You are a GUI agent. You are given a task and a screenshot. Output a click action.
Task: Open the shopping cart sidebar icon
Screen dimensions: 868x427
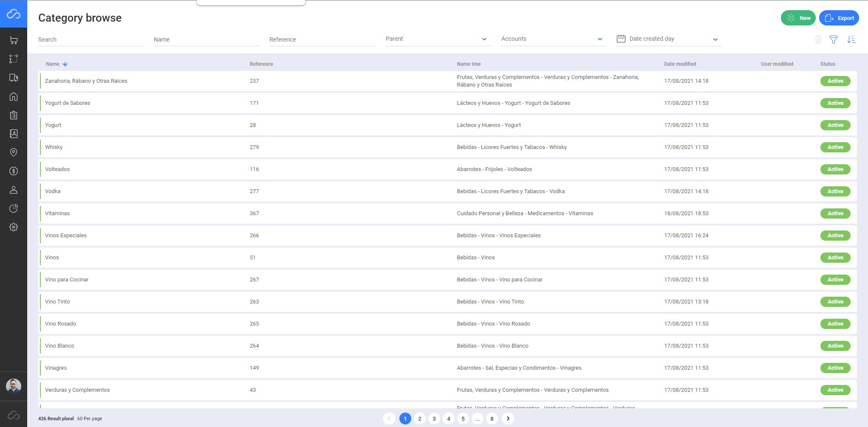(14, 40)
